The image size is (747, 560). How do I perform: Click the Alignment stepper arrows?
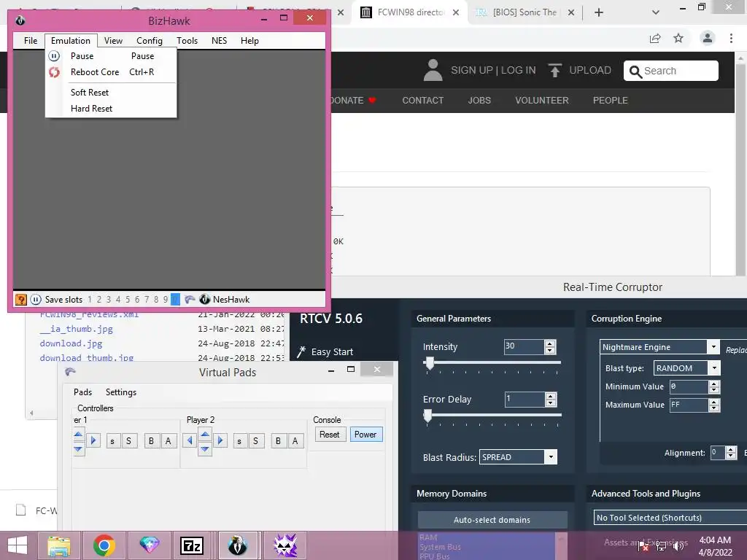731,453
